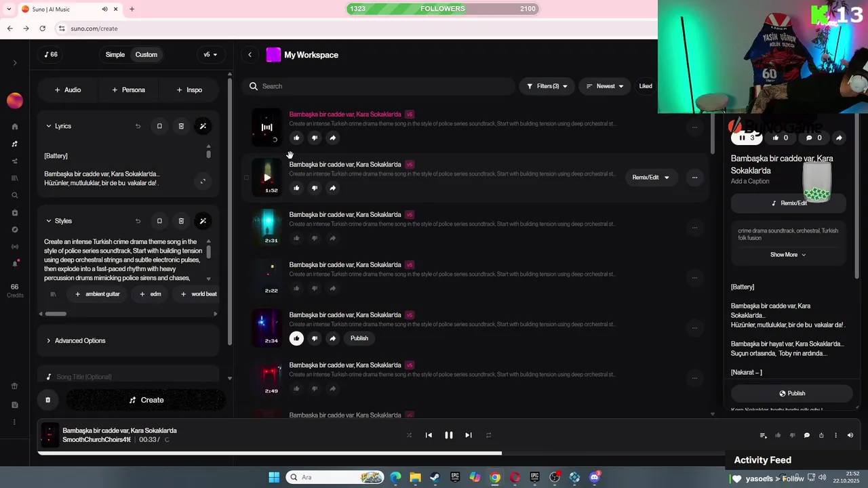
Task: Click the profile avatar in sidebar
Action: (15, 101)
